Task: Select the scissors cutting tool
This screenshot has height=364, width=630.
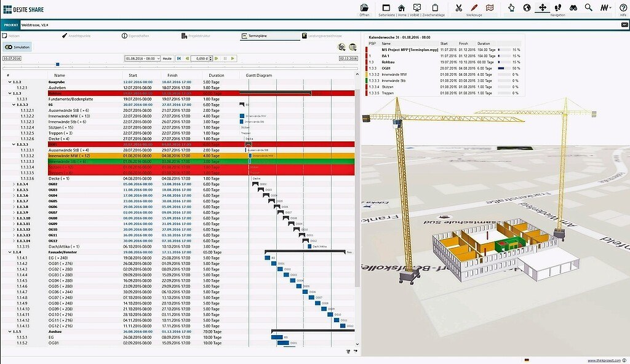Action: (458, 7)
